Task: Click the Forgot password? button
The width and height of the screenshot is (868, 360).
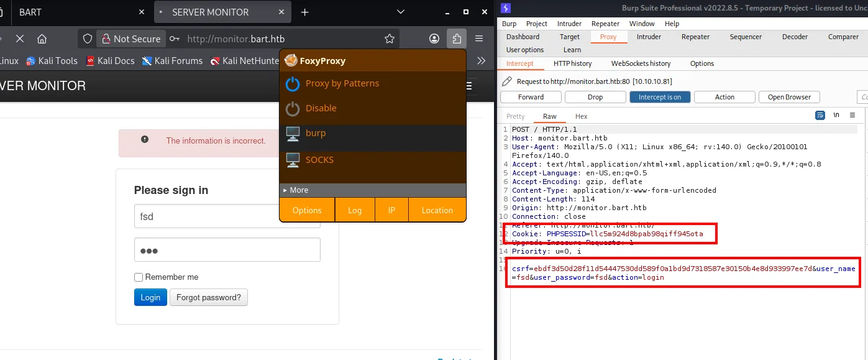Action: [209, 297]
